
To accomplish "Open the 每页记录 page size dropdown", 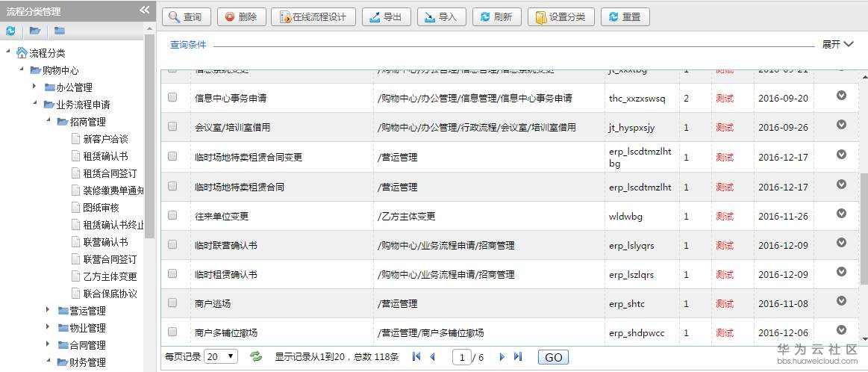I will (221, 356).
